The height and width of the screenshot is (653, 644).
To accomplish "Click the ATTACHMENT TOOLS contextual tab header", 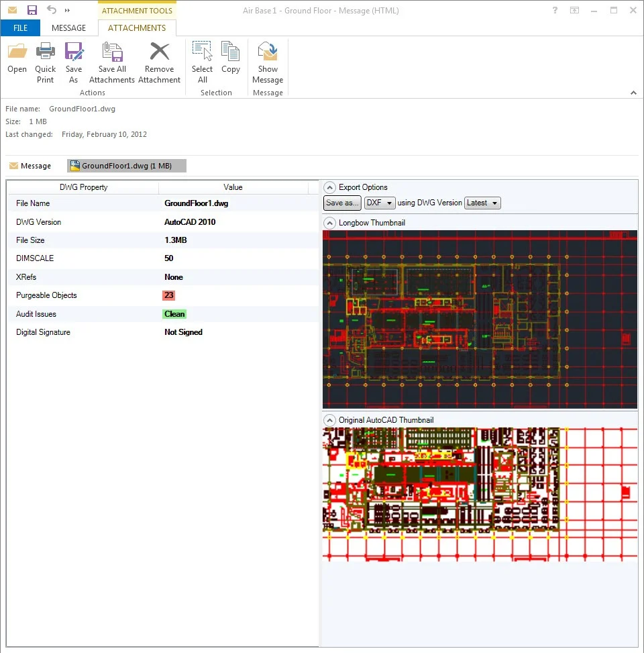I will click(x=137, y=11).
